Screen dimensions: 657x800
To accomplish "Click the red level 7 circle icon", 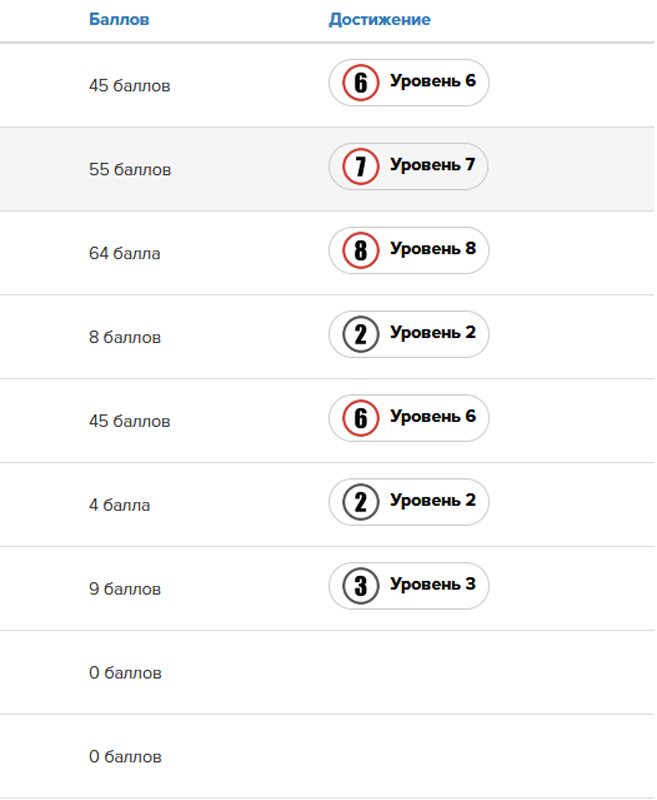I will coord(361,166).
